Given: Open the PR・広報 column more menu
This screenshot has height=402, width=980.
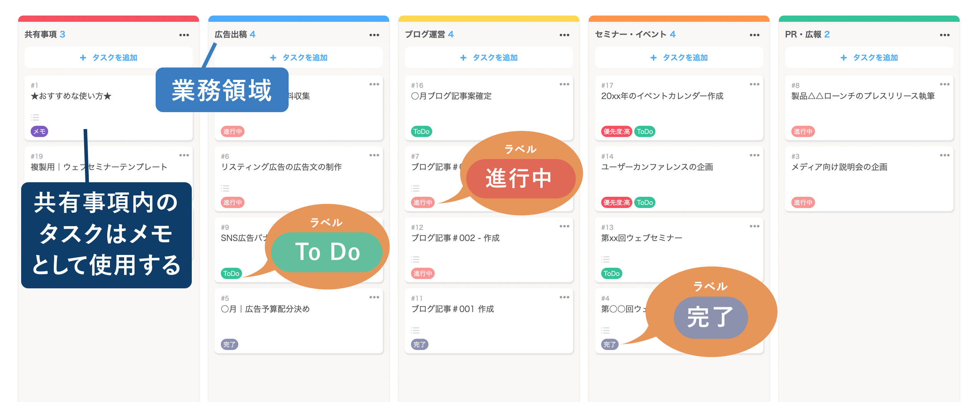Looking at the screenshot, I should (x=945, y=35).
